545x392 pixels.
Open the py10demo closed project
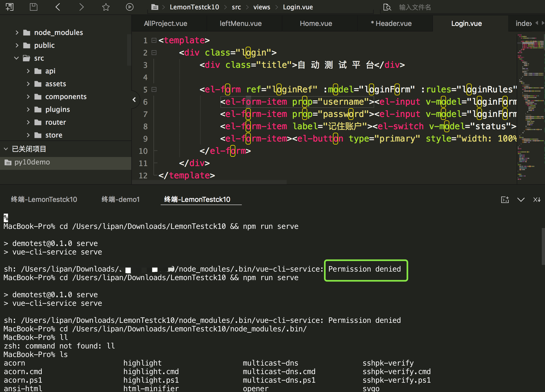tap(32, 162)
